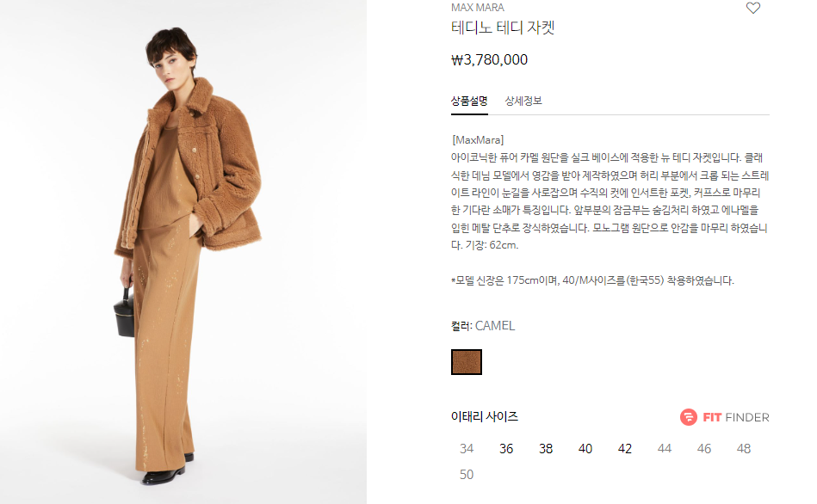The image size is (817, 504).
Task: Open the FIT FINDER link
Action: (x=725, y=417)
